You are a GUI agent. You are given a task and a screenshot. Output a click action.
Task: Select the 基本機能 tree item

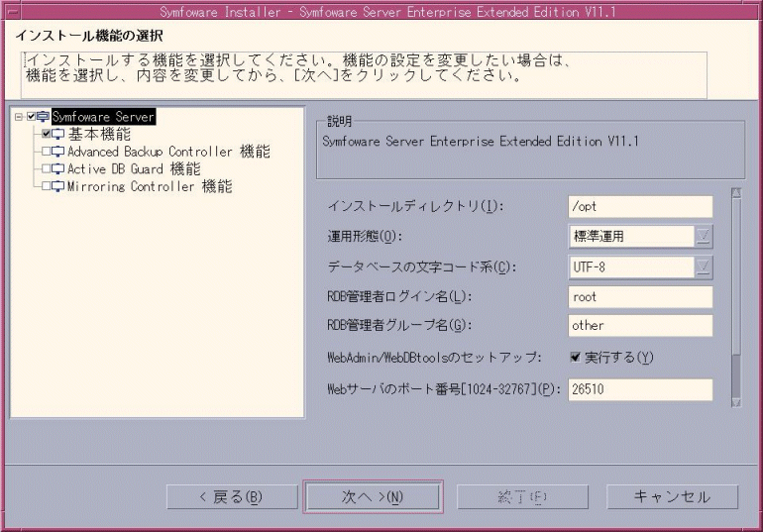click(x=99, y=134)
